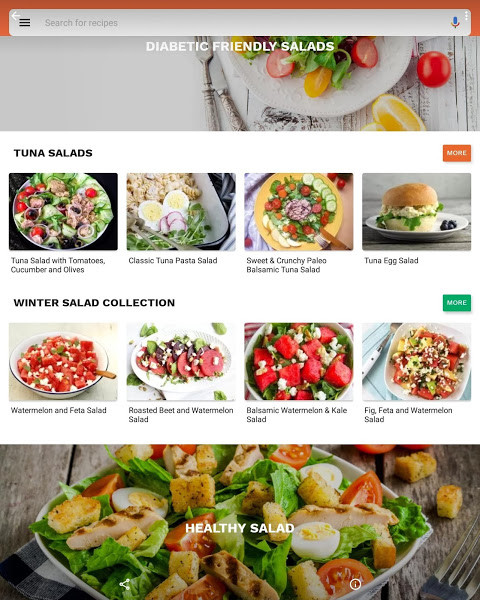Open Sweet & Crunchy Paleo Balsamic Tuna Salad

299,212
